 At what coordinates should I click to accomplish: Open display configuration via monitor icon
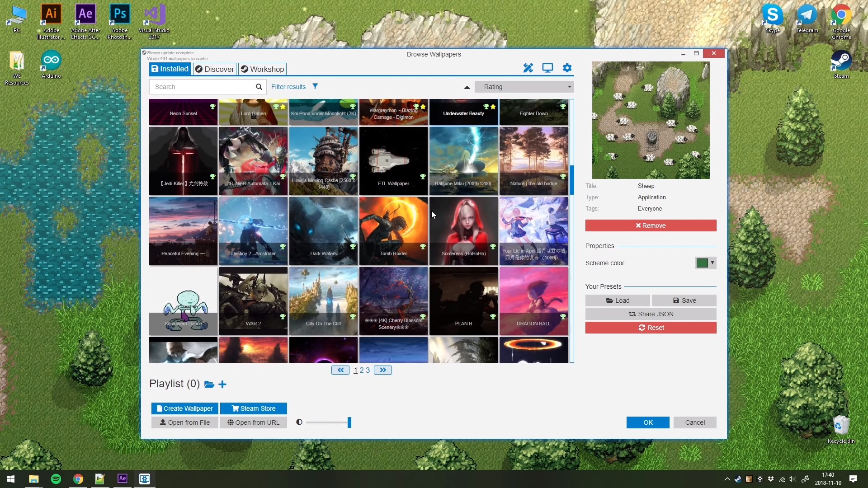(547, 68)
